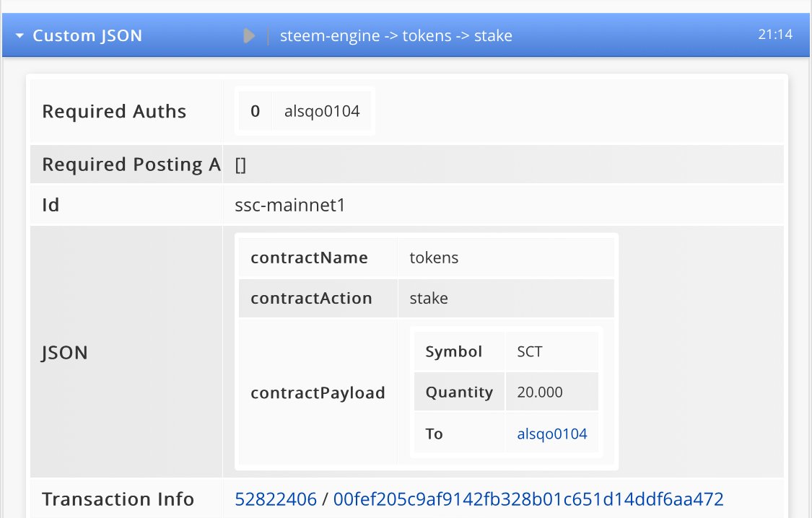
Task: Open the alsqo0104 account link in To row
Action: point(552,434)
